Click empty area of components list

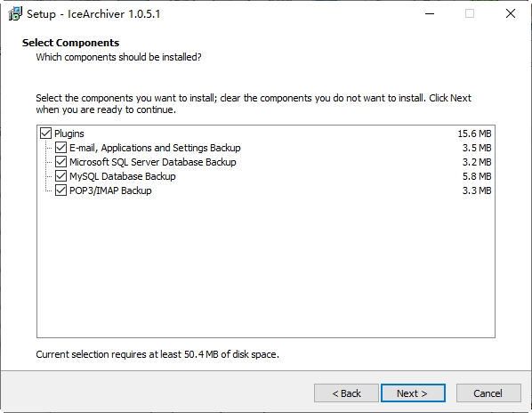tap(266, 266)
